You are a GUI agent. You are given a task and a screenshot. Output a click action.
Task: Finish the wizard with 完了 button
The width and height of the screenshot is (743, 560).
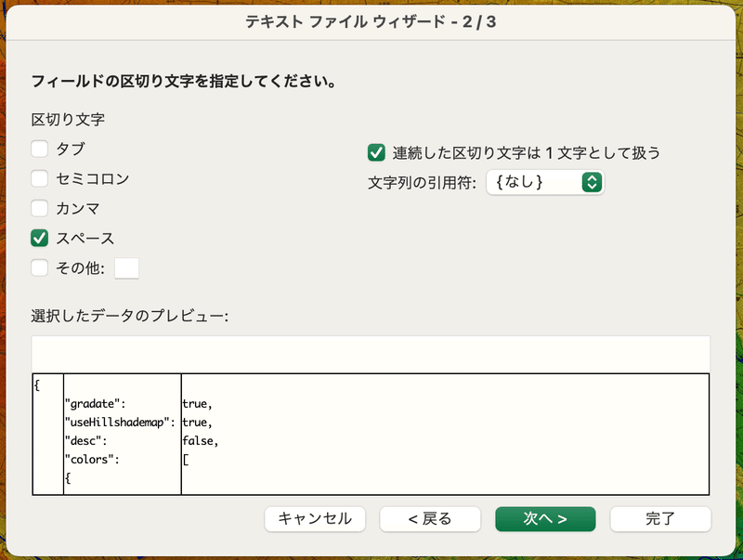(660, 519)
